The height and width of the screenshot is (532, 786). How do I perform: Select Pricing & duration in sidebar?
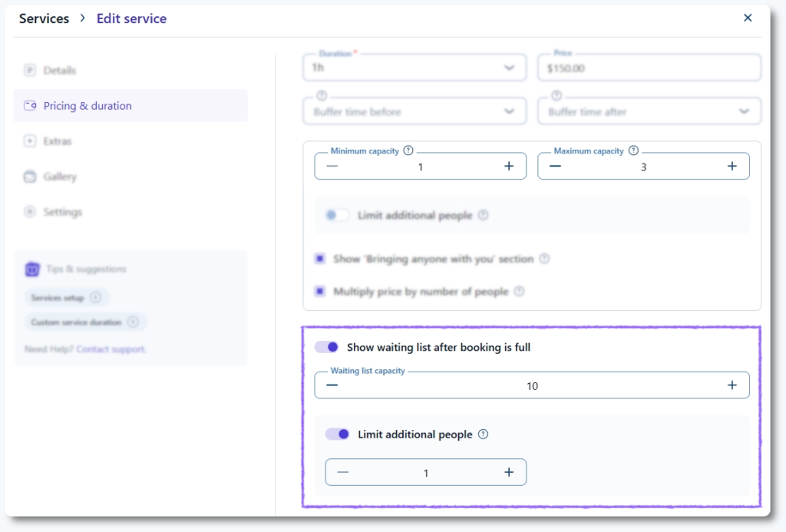click(x=88, y=106)
